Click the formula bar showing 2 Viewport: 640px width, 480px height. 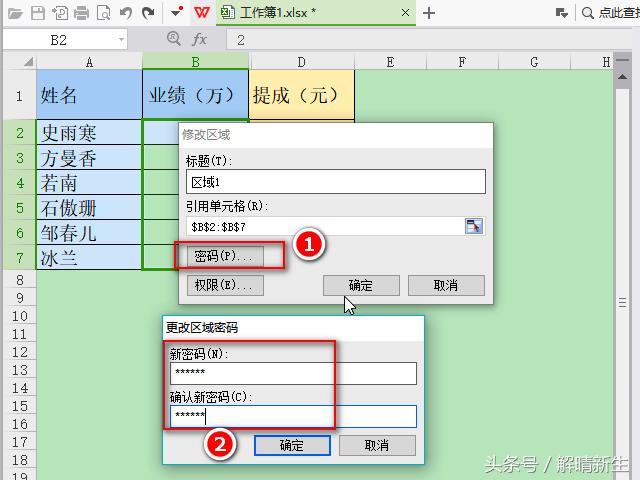[429, 40]
